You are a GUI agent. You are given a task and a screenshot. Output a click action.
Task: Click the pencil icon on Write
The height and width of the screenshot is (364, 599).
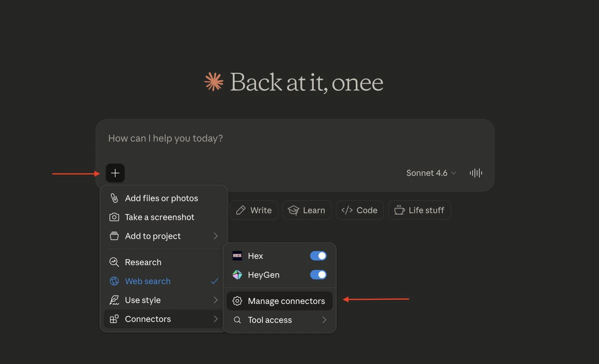pyautogui.click(x=241, y=210)
